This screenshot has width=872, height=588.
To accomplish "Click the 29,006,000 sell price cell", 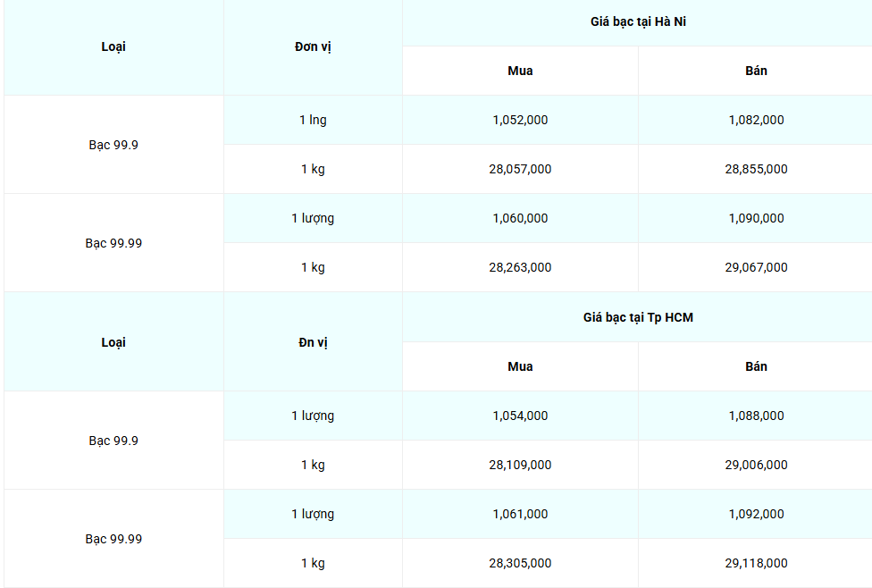I will (x=756, y=465).
